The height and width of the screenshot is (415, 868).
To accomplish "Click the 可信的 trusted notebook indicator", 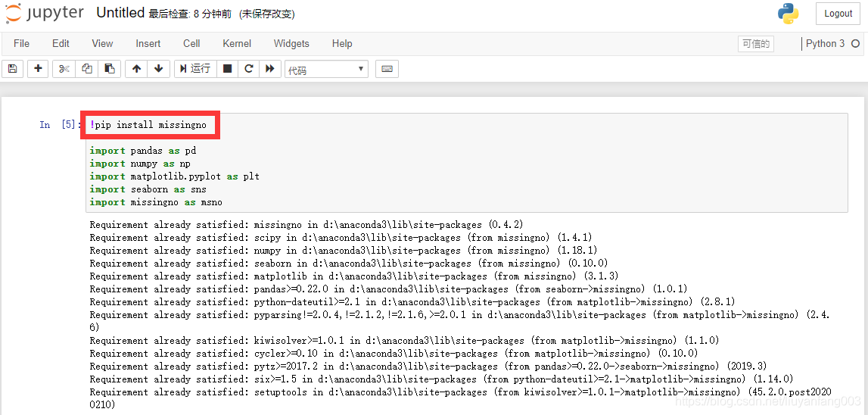I will (756, 44).
